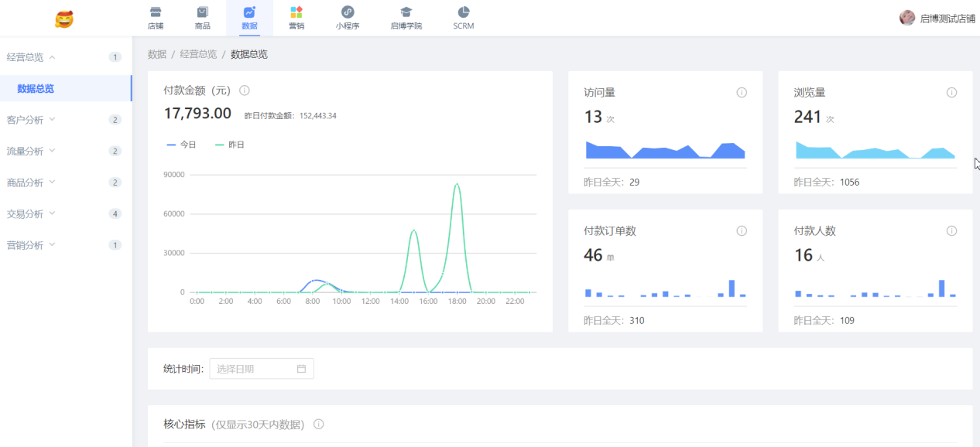Click info icon on 浏览量 card
The width and height of the screenshot is (980, 447).
(951, 93)
